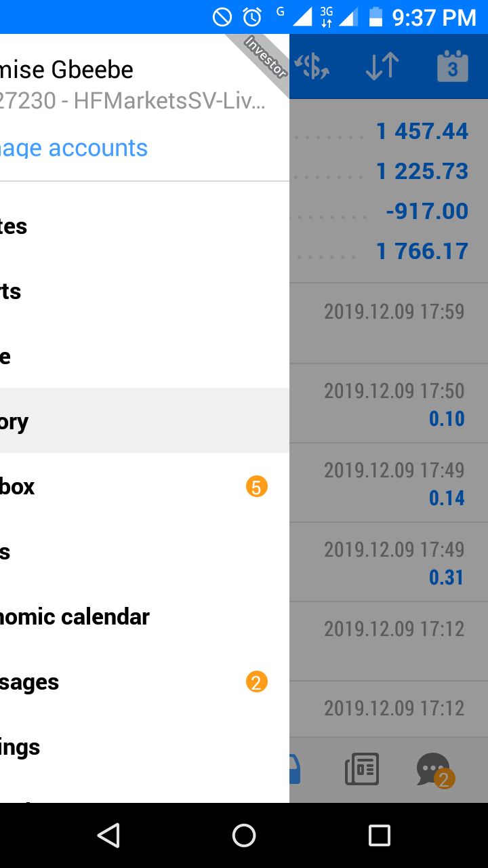The height and width of the screenshot is (868, 488).
Task: Open the Economic calendar menu item
Action: pos(144,616)
